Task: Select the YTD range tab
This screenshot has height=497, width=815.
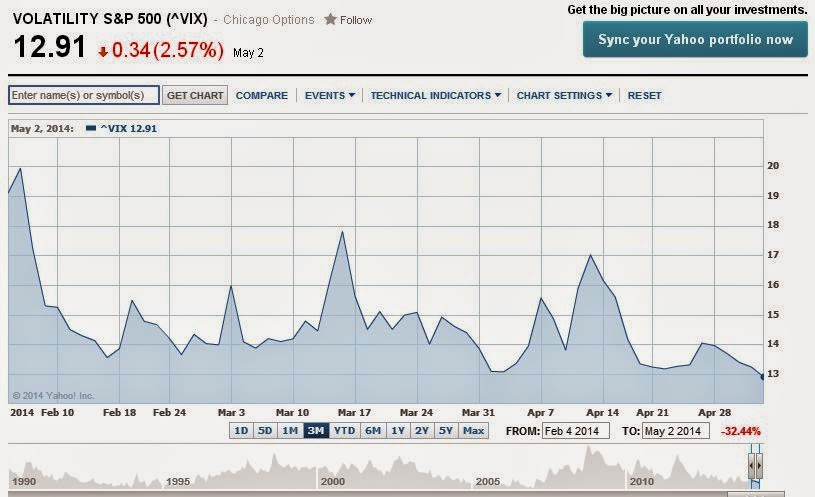Action: click(345, 430)
